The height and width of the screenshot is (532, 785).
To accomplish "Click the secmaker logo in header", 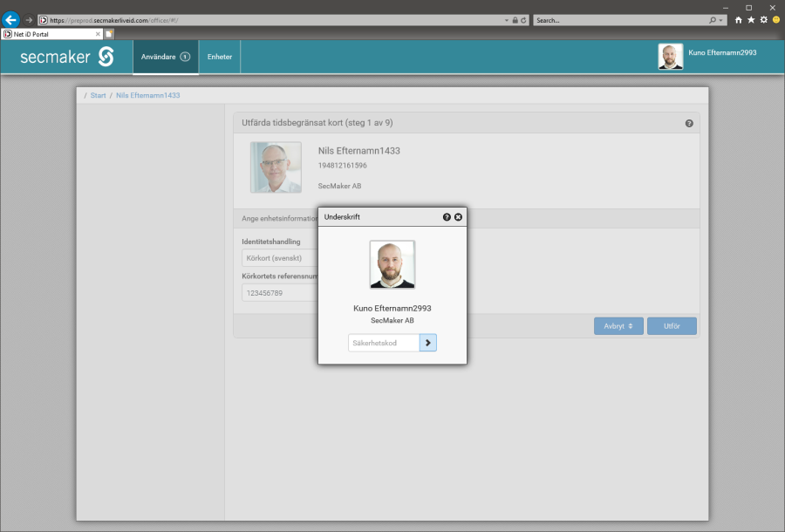I will click(x=67, y=57).
